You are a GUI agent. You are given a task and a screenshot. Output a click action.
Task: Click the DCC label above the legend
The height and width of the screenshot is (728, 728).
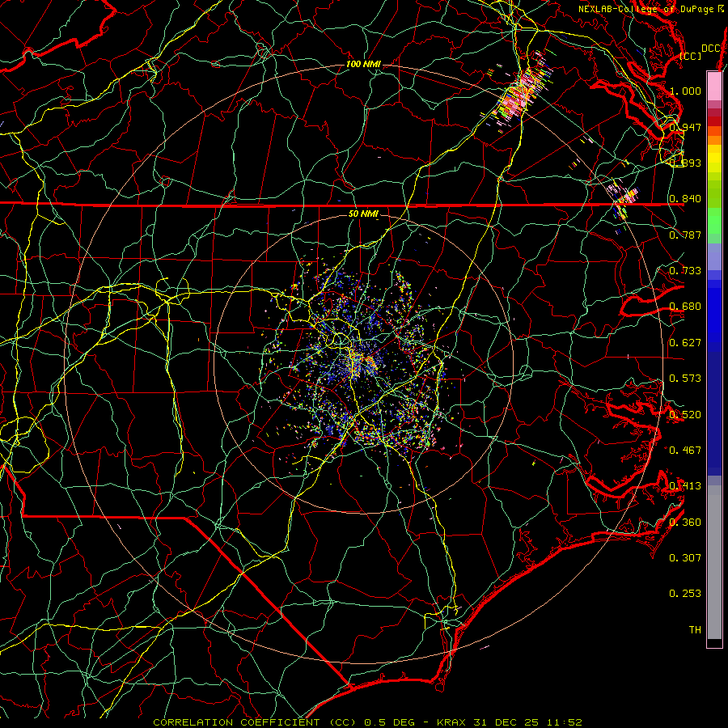[711, 49]
